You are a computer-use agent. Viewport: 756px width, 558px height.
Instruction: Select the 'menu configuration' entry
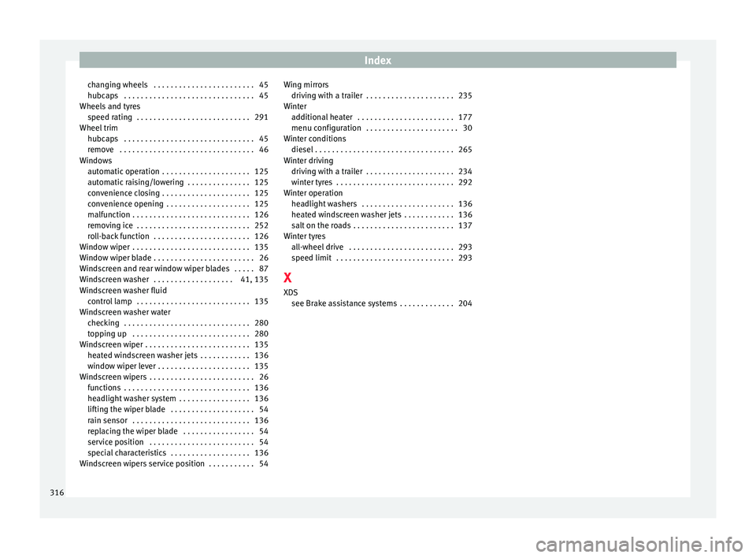point(382,128)
